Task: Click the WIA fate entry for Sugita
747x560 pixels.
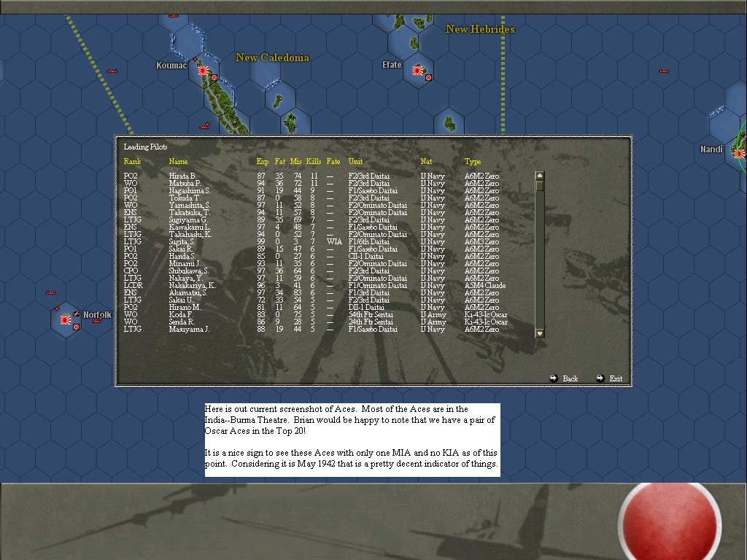Action: [x=334, y=241]
